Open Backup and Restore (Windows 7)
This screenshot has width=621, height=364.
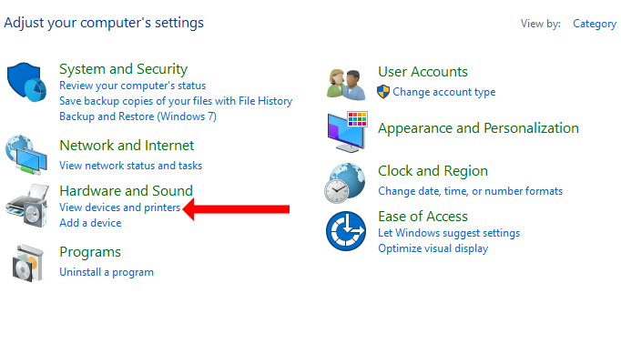(137, 116)
